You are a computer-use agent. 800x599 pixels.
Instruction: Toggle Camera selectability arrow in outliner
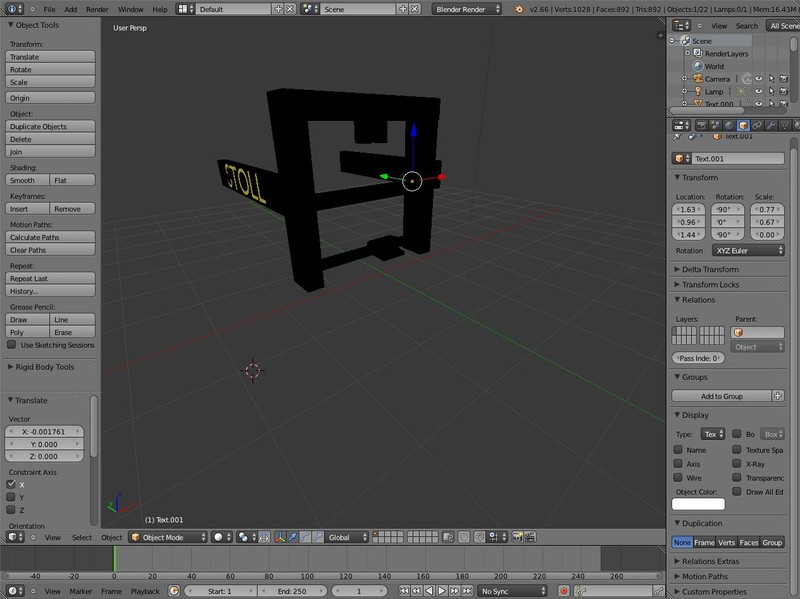coord(771,79)
